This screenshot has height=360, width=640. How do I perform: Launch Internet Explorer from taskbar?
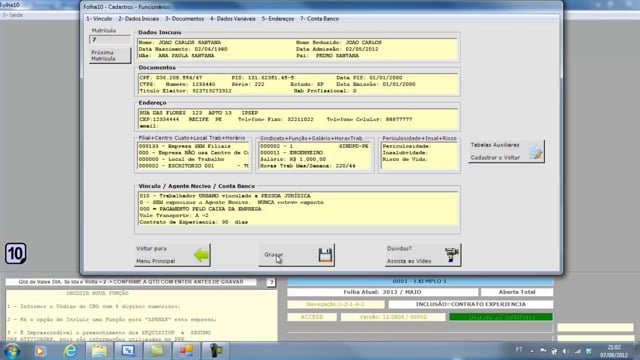click(x=70, y=351)
